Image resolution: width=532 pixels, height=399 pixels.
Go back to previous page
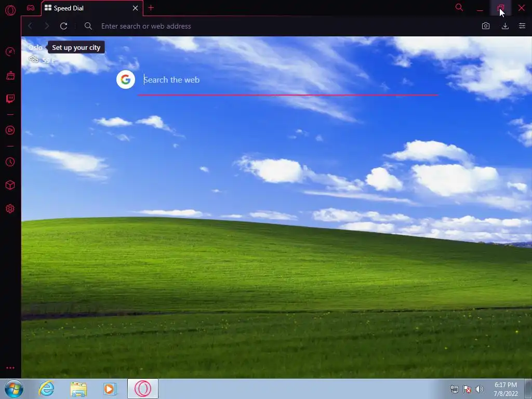coord(30,26)
